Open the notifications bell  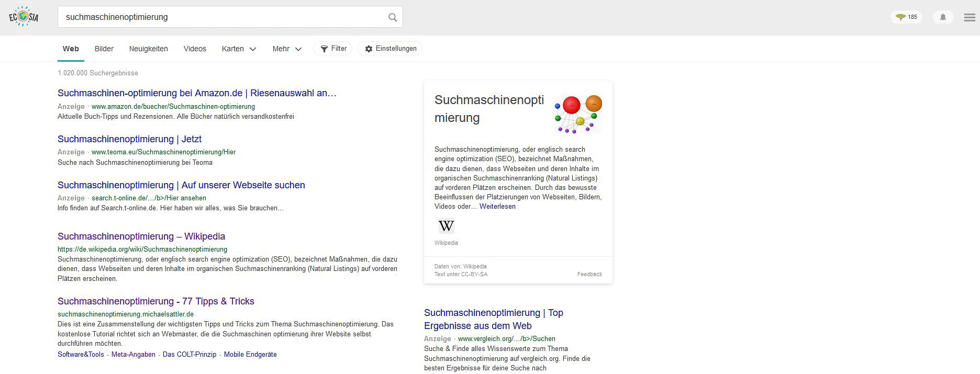(x=943, y=17)
